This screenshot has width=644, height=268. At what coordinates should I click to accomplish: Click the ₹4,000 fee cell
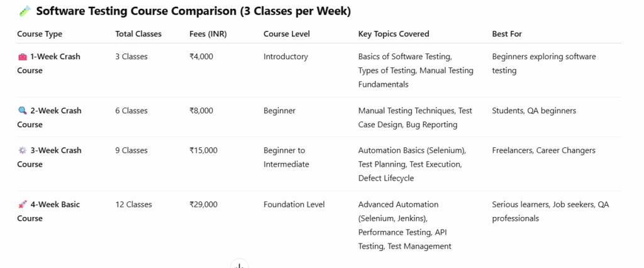coord(201,57)
